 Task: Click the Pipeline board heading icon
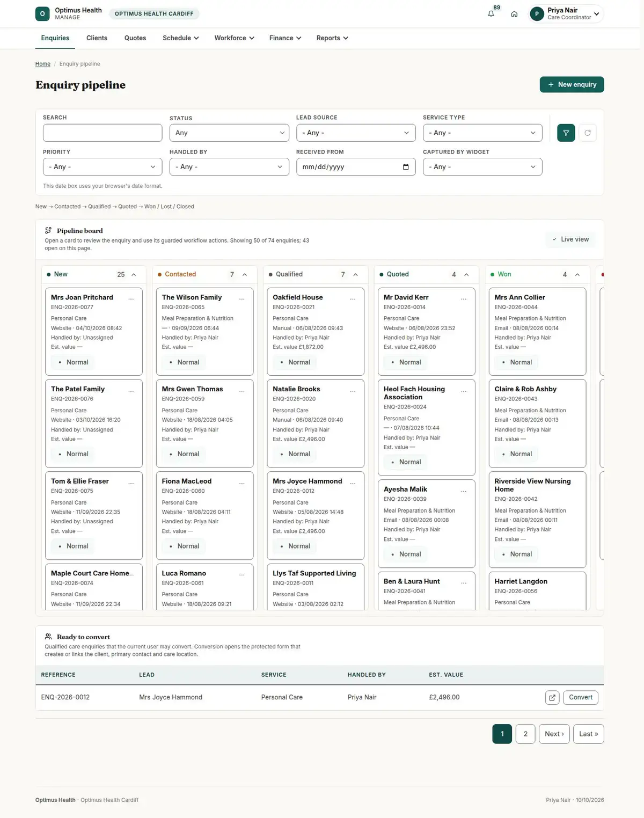point(48,231)
